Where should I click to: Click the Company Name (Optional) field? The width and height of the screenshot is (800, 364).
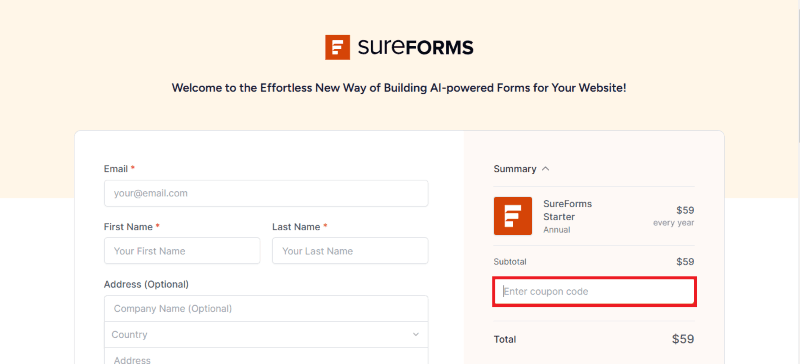266,308
